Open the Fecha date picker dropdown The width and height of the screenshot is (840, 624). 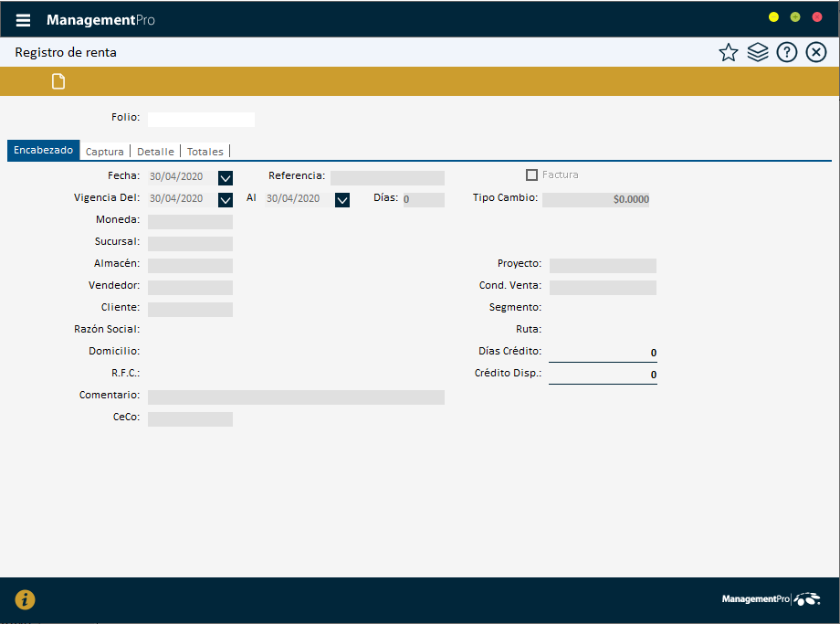(x=226, y=178)
